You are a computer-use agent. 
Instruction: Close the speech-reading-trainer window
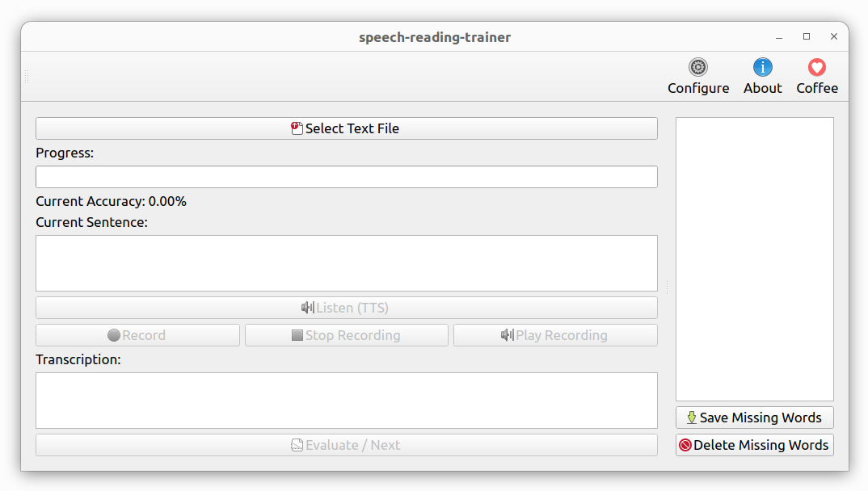(834, 36)
